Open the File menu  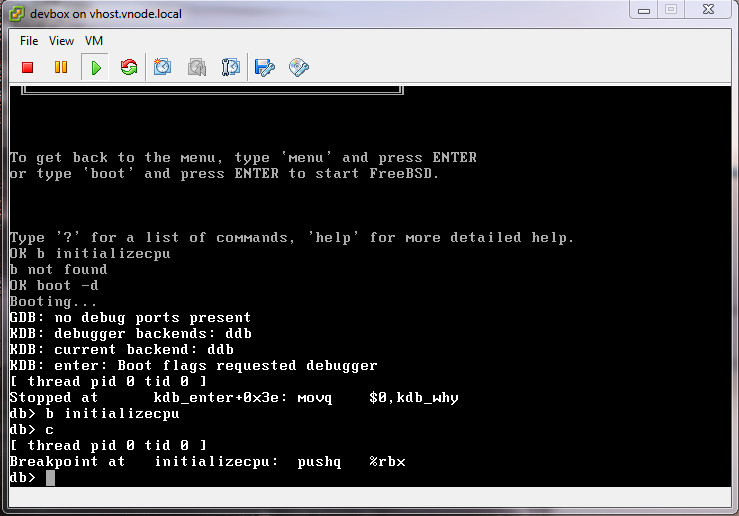pyautogui.click(x=29, y=41)
